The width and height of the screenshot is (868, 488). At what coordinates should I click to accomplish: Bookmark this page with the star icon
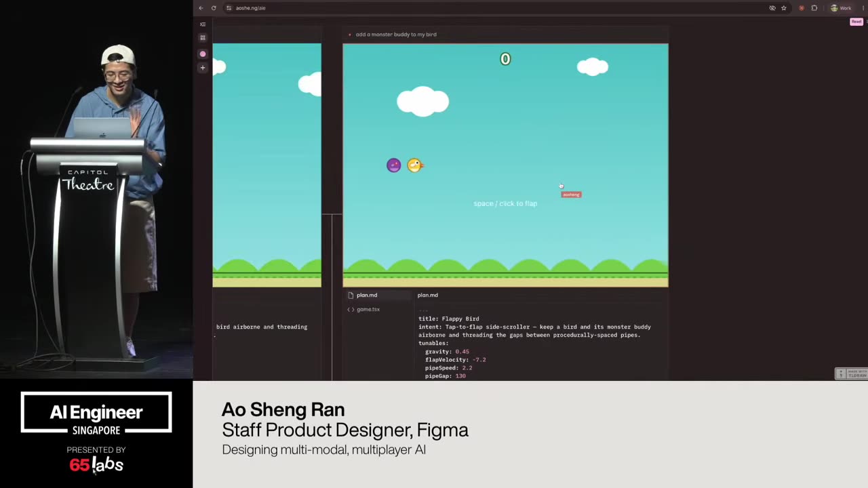pyautogui.click(x=784, y=8)
